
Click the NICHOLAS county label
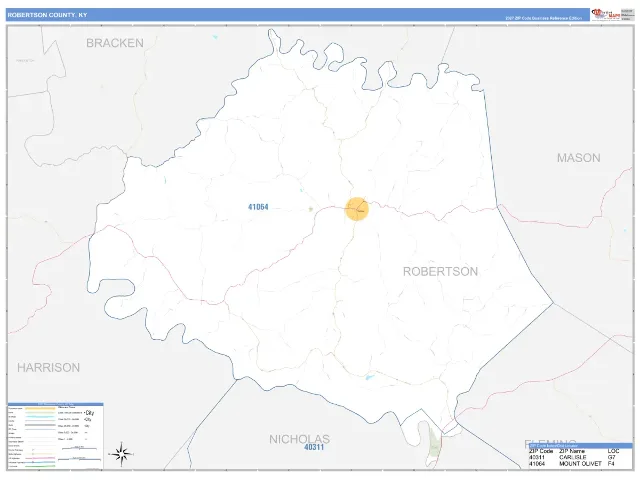pyautogui.click(x=299, y=439)
